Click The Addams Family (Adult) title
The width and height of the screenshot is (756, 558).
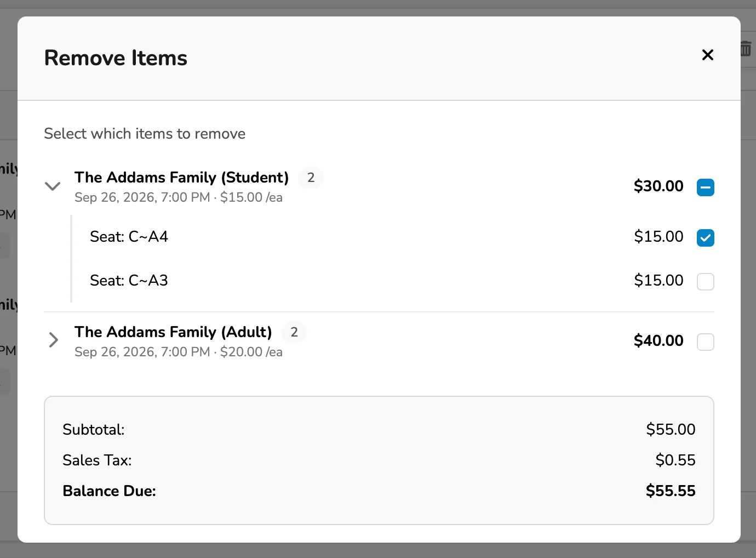[173, 332]
